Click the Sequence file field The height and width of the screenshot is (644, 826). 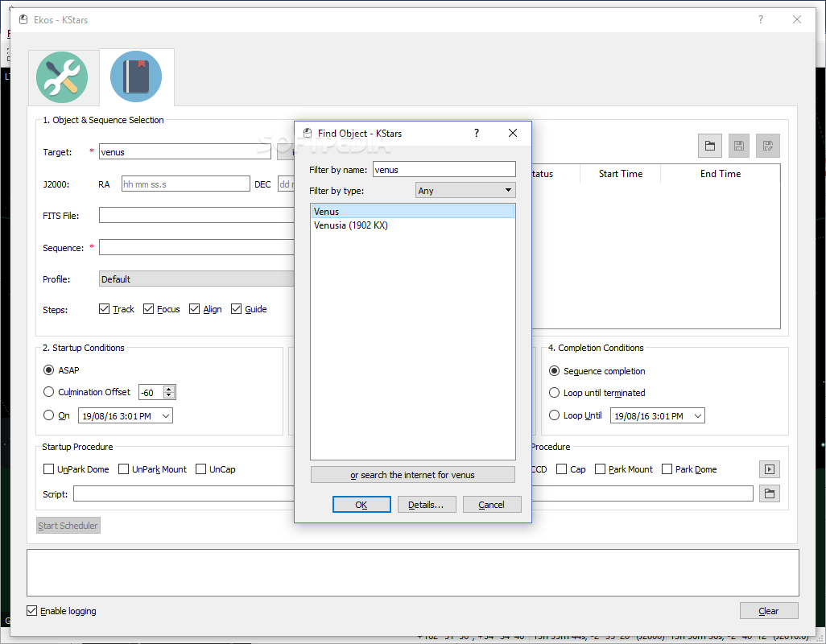point(196,247)
